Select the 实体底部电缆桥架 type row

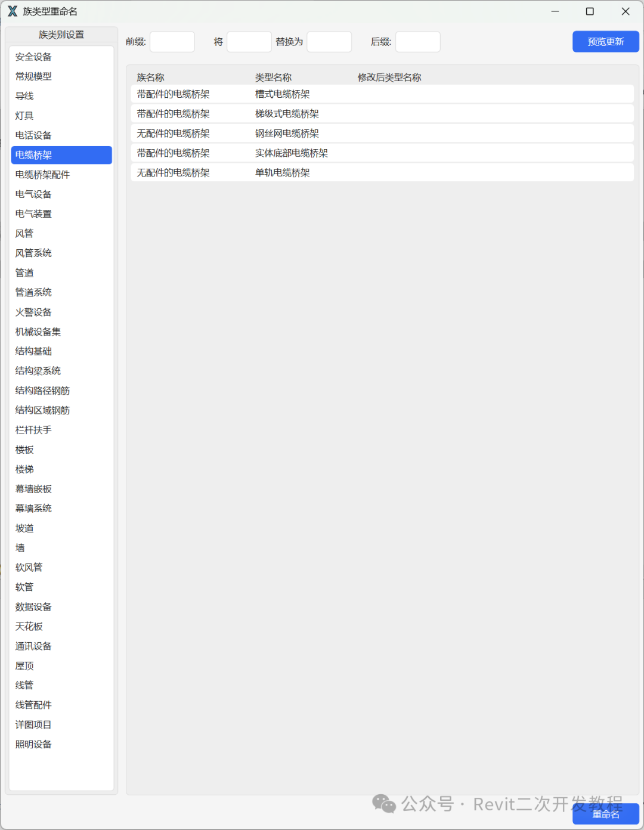[x=382, y=153]
